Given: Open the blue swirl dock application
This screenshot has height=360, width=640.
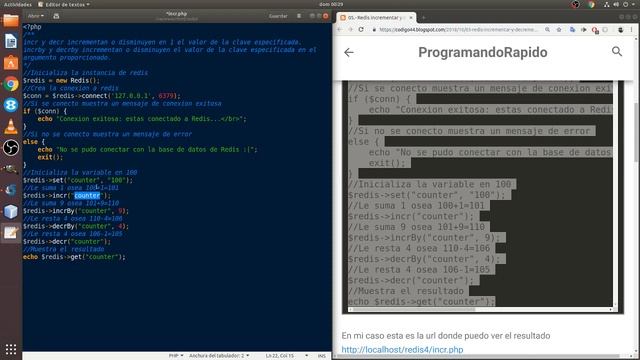Looking at the screenshot, I should click(x=11, y=190).
